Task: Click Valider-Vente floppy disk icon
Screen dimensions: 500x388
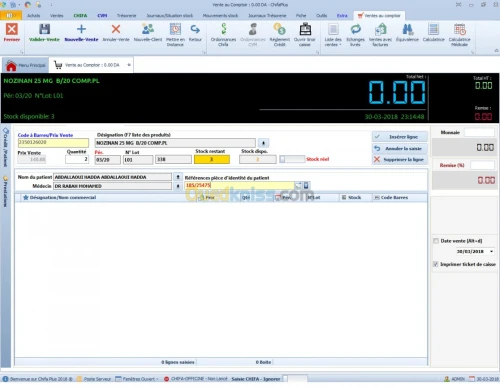Action: click(x=44, y=29)
